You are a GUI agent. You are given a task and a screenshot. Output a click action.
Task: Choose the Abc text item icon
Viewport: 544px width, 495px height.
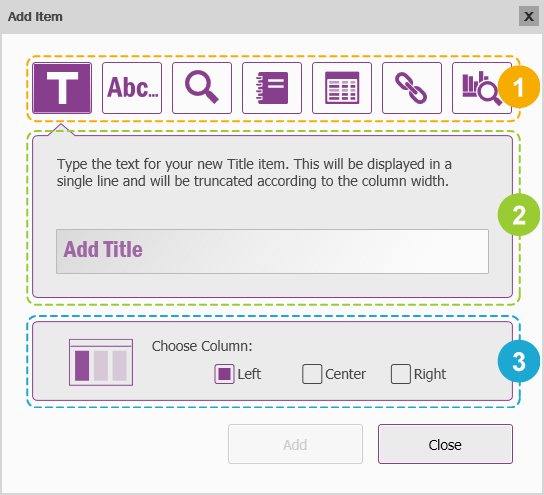[x=132, y=88]
